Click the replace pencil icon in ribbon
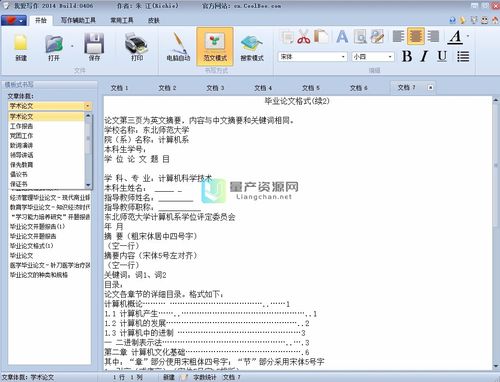 (x=377, y=36)
